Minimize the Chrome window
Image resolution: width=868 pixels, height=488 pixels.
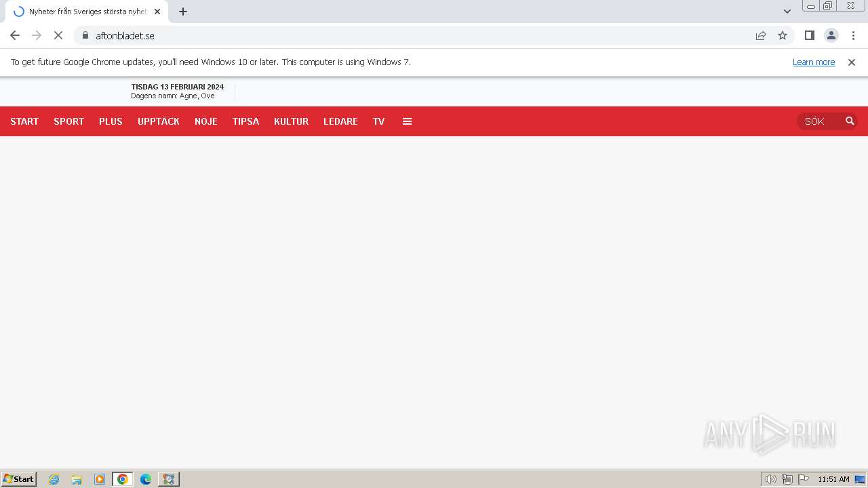click(811, 6)
